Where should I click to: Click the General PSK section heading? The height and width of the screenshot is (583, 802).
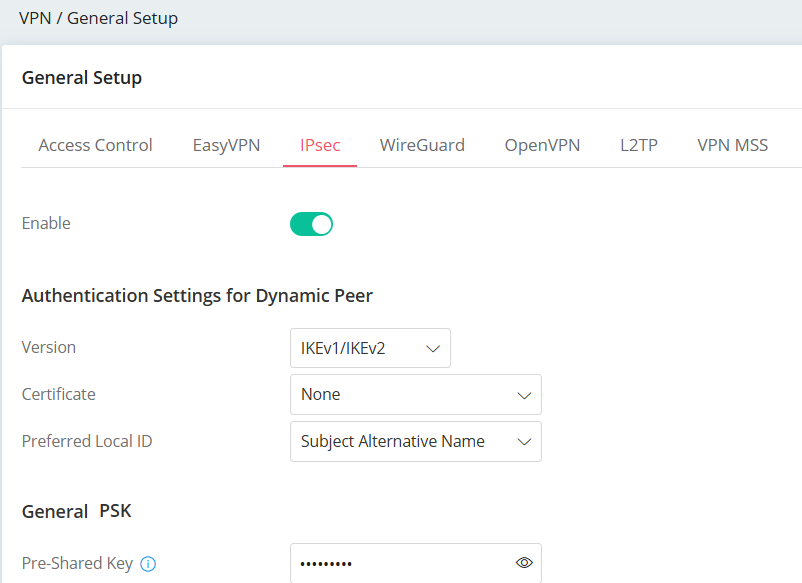(x=76, y=512)
